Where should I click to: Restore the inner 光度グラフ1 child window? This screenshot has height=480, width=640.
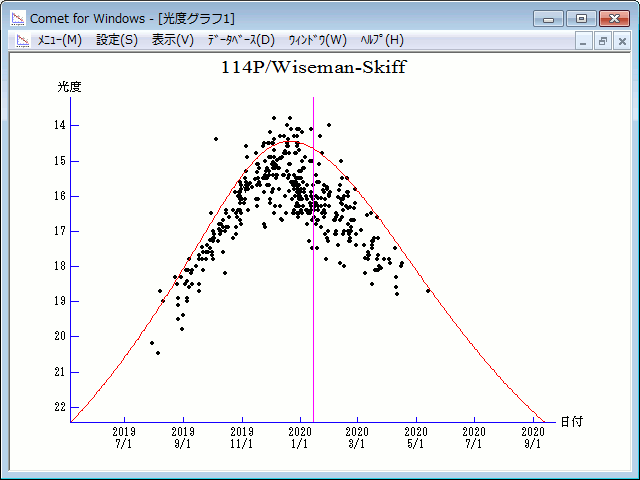603,41
